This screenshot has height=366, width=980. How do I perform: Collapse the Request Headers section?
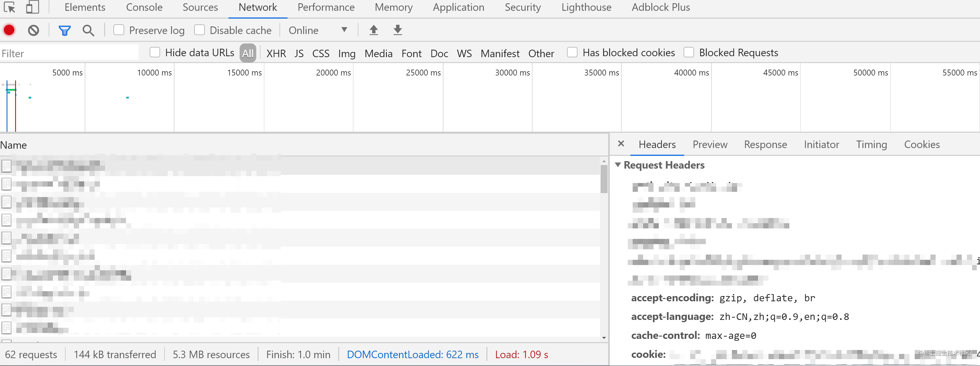pos(618,165)
